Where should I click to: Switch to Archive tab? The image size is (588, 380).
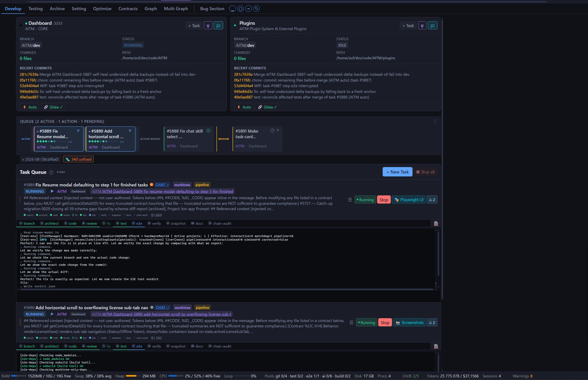pos(57,9)
